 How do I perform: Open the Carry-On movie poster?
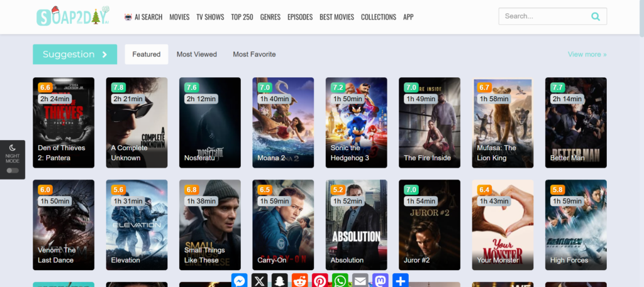pos(283,225)
